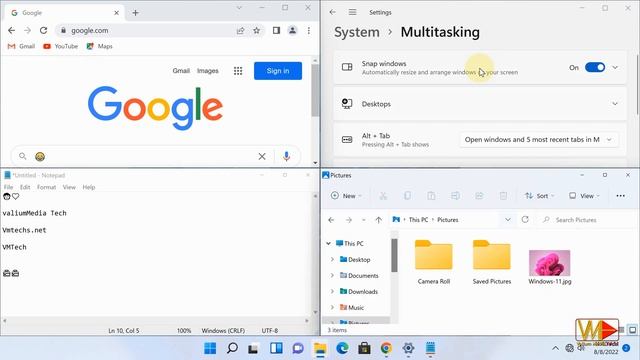Open Sort dropdown in File Explorer
640x360 pixels.
coord(539,196)
